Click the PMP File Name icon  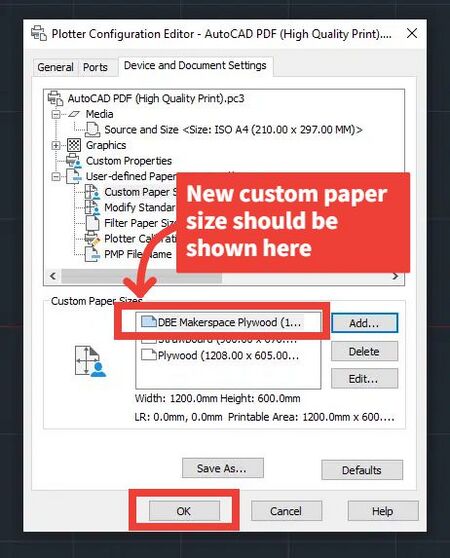[92, 254]
